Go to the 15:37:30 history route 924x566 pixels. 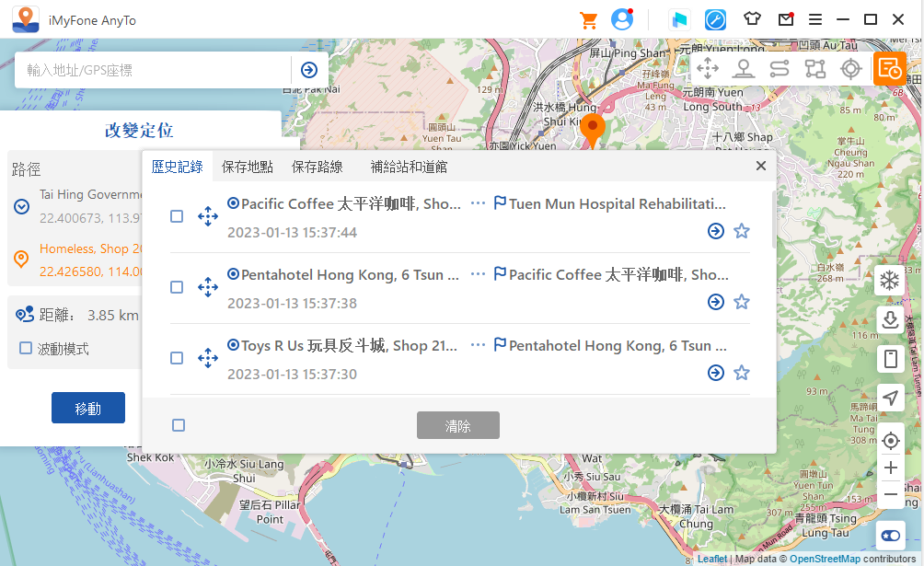(716, 373)
